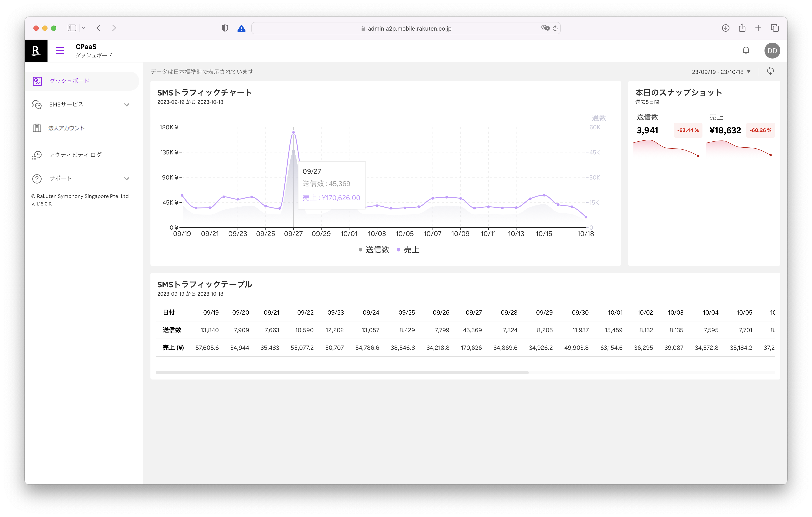812x517 pixels.
Task: Click the 法人アカウント building icon
Action: point(37,128)
